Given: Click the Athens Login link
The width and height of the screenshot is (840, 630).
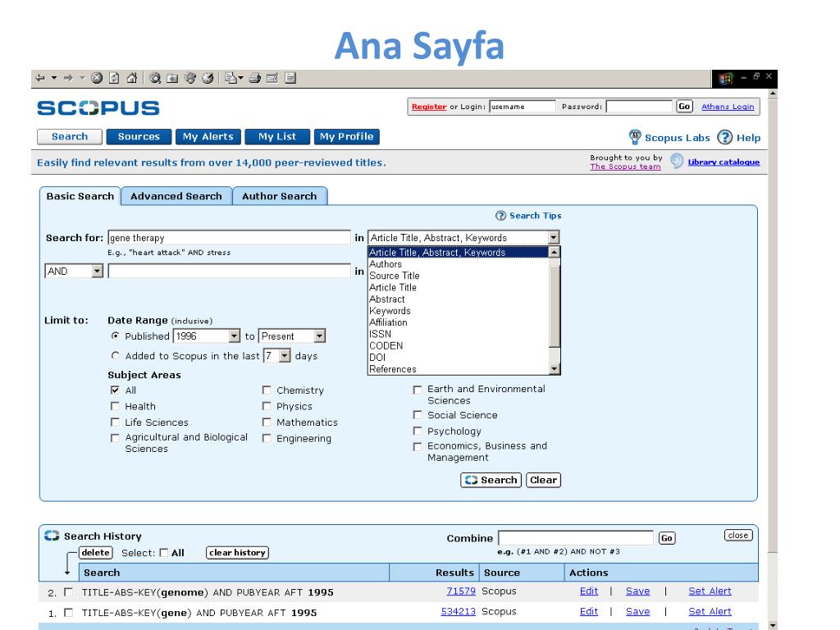Looking at the screenshot, I should pos(728,107).
